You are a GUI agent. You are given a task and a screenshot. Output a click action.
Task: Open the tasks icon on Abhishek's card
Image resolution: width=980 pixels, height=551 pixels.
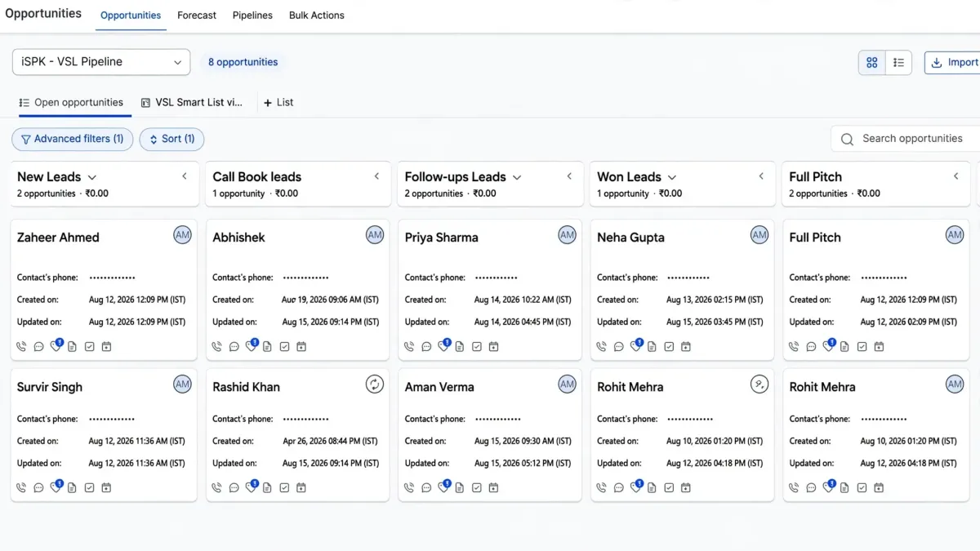284,347
